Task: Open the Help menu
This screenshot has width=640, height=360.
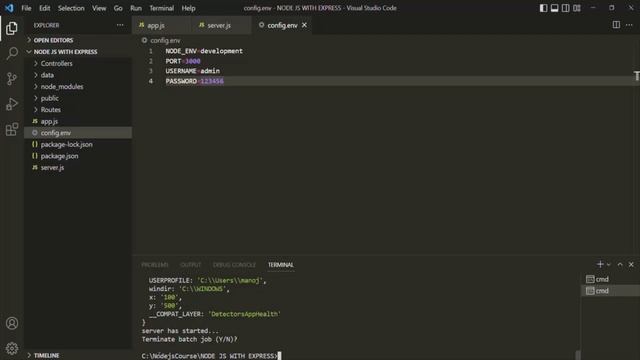Action: (x=188, y=8)
